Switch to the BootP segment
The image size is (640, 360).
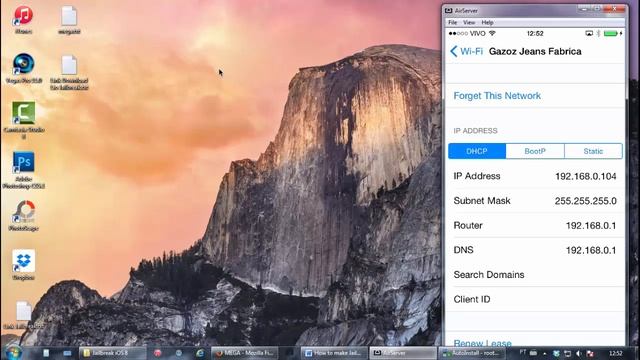tap(535, 151)
